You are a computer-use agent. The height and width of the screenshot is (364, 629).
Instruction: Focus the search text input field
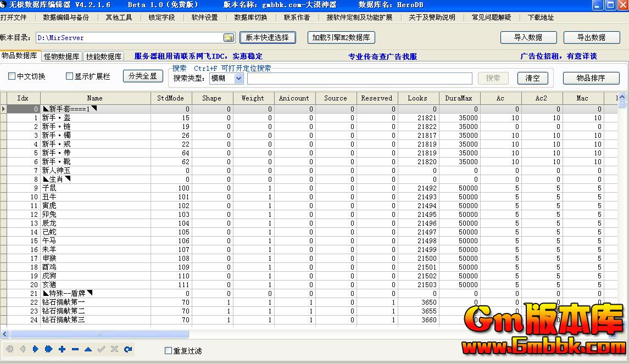tap(359, 78)
